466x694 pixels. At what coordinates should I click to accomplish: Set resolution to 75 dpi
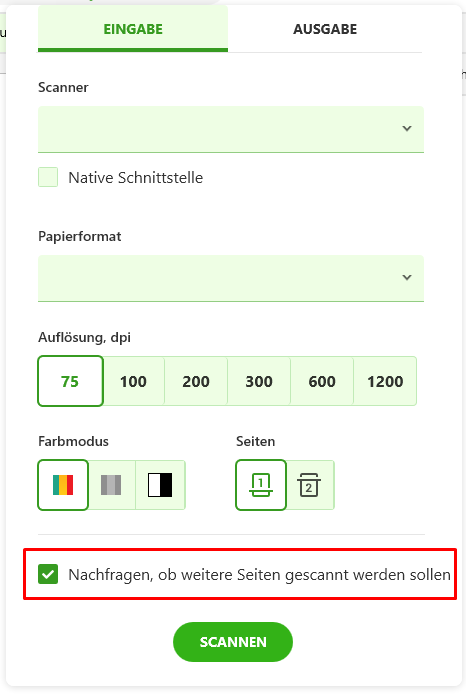pyautogui.click(x=70, y=381)
